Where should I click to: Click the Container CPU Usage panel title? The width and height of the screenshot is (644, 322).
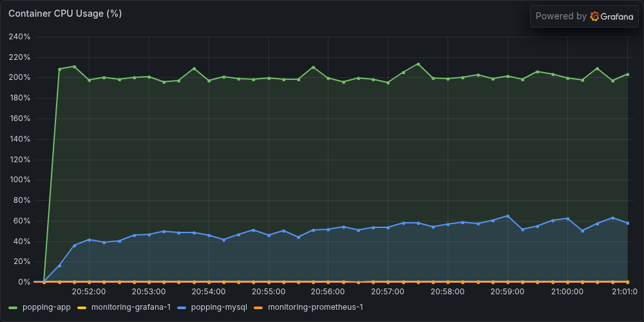click(x=65, y=14)
